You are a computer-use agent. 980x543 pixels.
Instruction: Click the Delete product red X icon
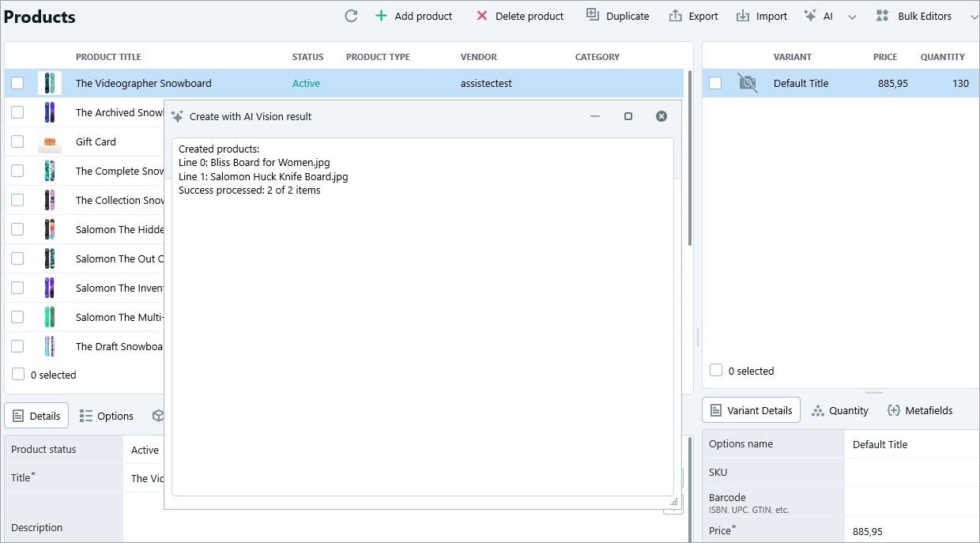[x=482, y=15]
